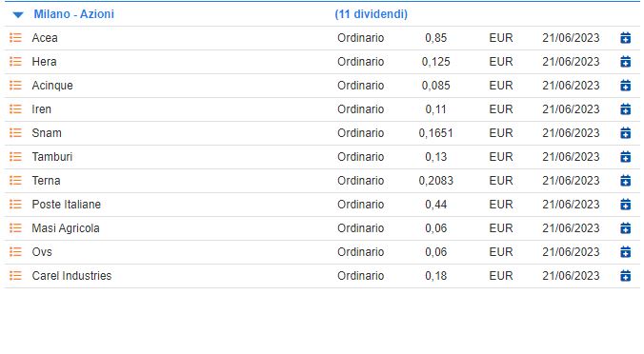
Task: Open the list icon for Acea
Action: [15, 38]
